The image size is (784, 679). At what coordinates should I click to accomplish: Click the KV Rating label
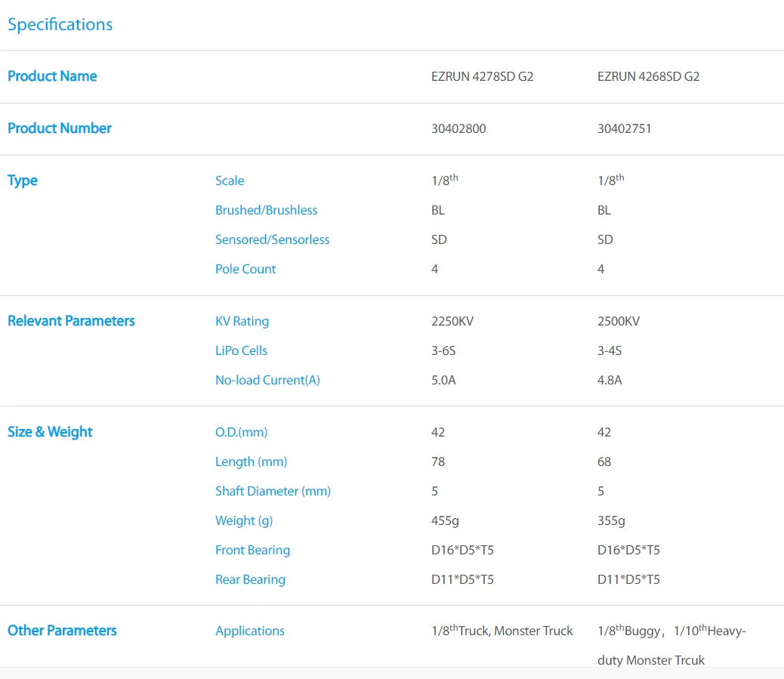pos(242,321)
